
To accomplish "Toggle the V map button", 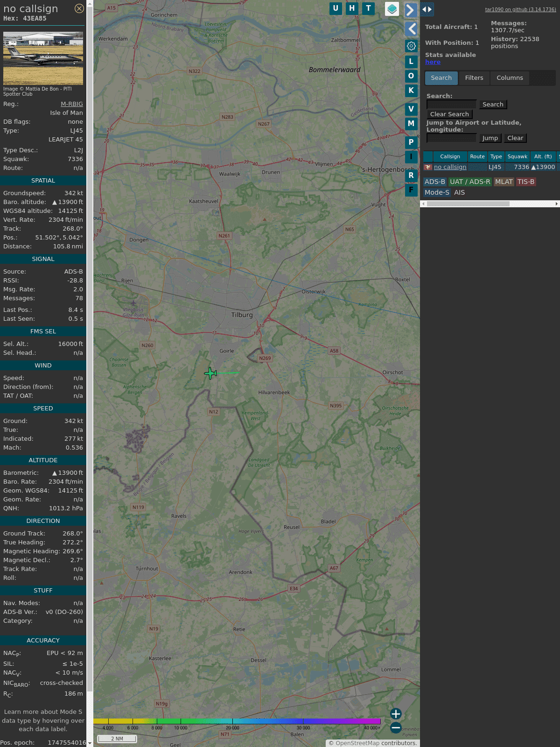I will [x=411, y=109].
